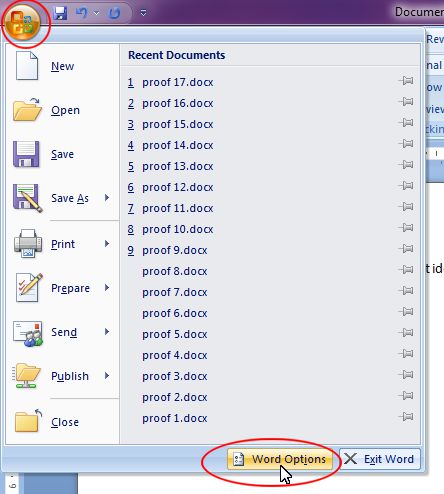Open recent document proof 11.docx
This screenshot has width=444, height=494.
click(x=178, y=208)
